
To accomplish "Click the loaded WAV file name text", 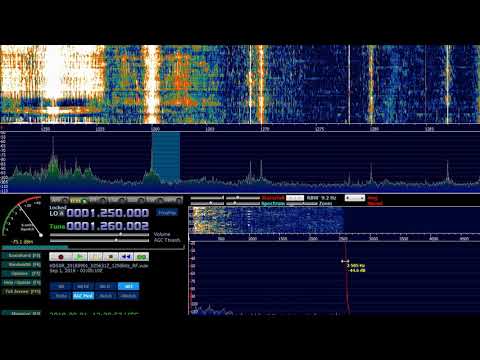I will click(x=99, y=266).
